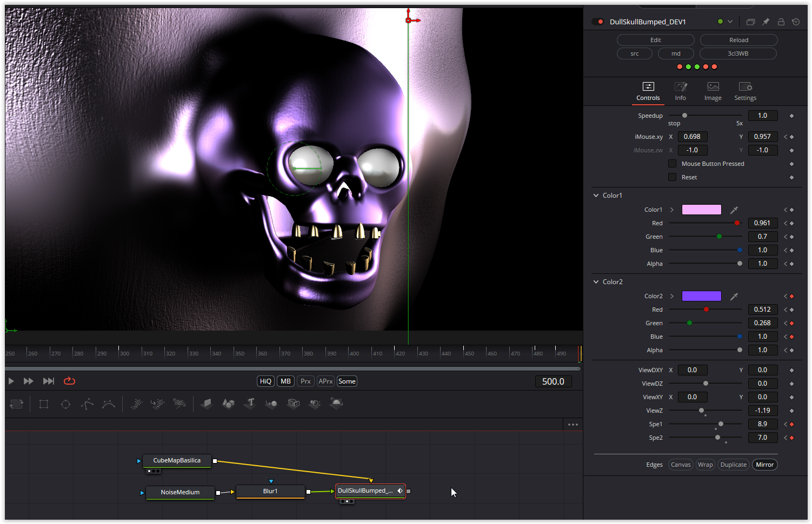Set Edges mode to Canvas

coord(681,465)
